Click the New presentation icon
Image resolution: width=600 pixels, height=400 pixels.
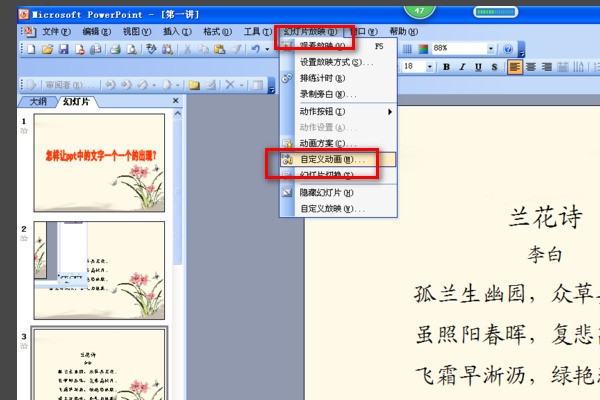pos(32,48)
